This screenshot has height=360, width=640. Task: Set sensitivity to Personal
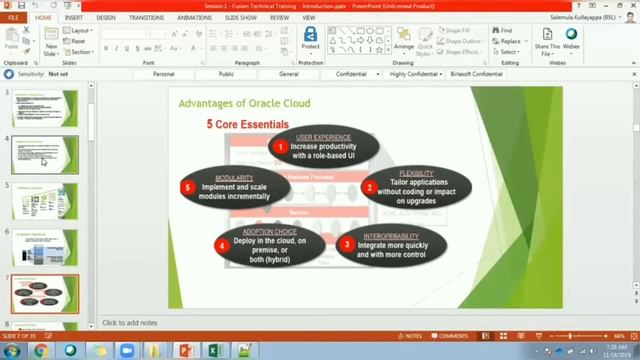164,74
